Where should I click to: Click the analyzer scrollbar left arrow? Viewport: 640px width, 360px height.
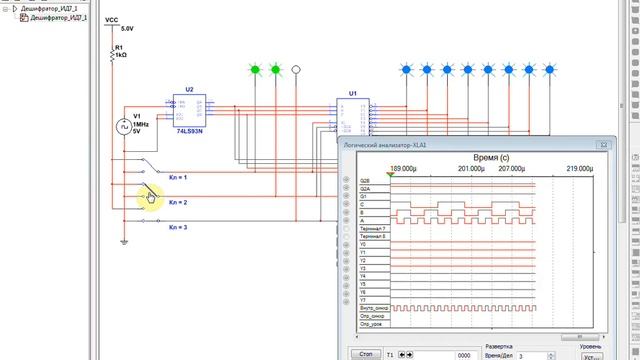click(358, 337)
